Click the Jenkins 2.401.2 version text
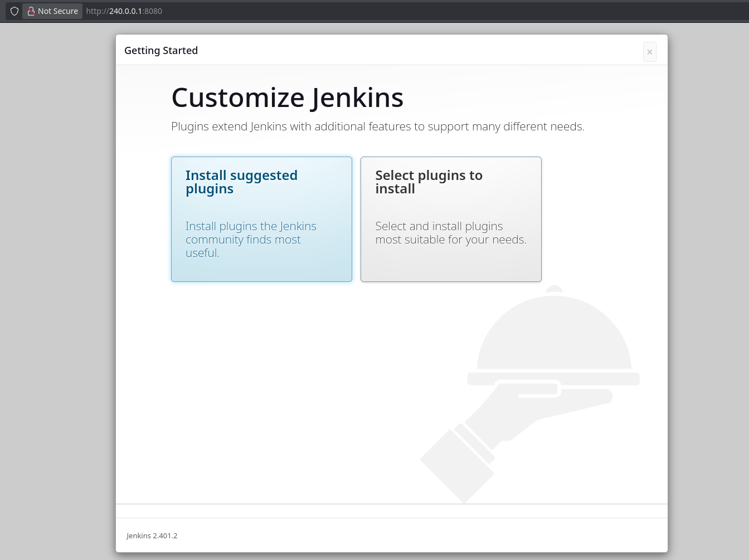 [152, 535]
